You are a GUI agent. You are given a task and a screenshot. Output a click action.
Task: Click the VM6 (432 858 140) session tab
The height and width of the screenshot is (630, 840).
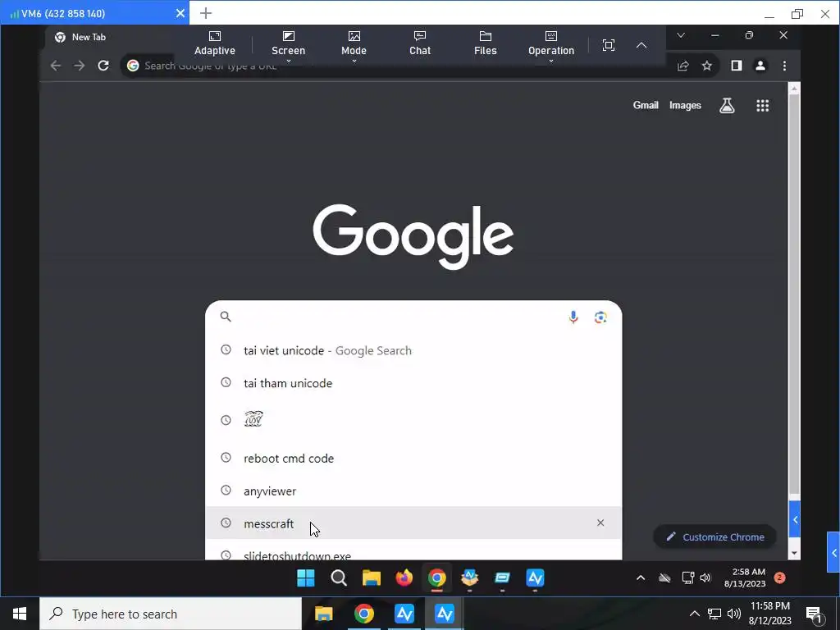(94, 13)
